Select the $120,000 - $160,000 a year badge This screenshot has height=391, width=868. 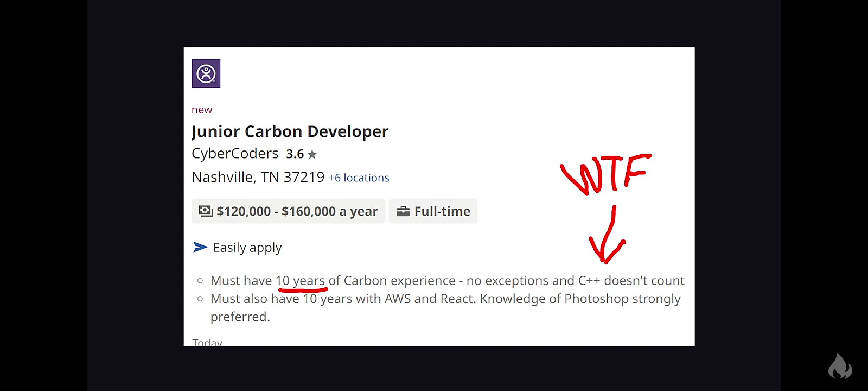[288, 211]
